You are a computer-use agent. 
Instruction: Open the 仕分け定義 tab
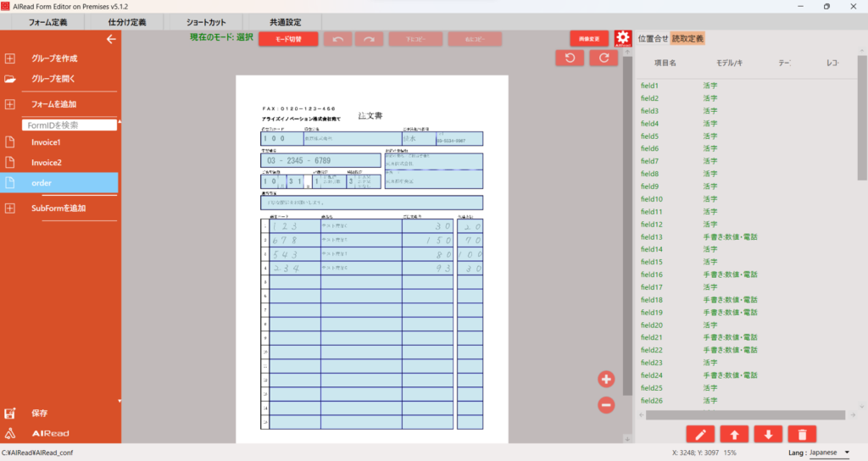click(x=127, y=21)
